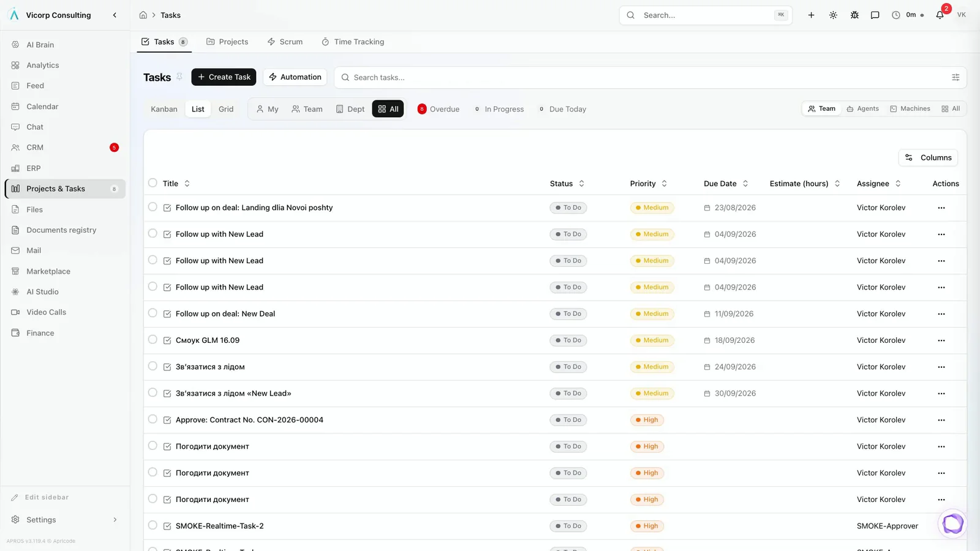The image size is (980, 551).
Task: Open the CRM module
Action: point(65,148)
